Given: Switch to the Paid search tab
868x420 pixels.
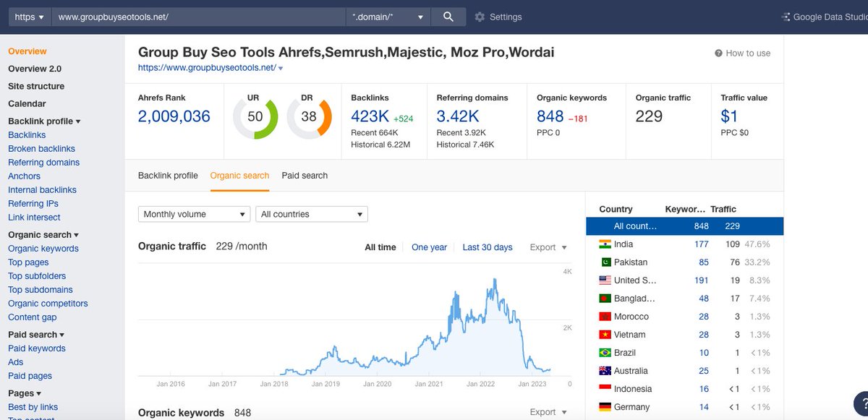Looking at the screenshot, I should 305,176.
